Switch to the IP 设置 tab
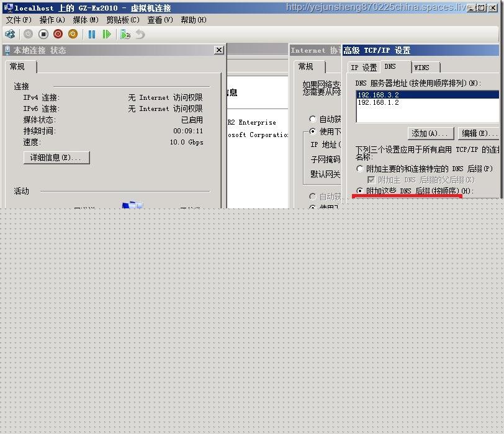Screen dimensions: 504x434 coord(364,68)
